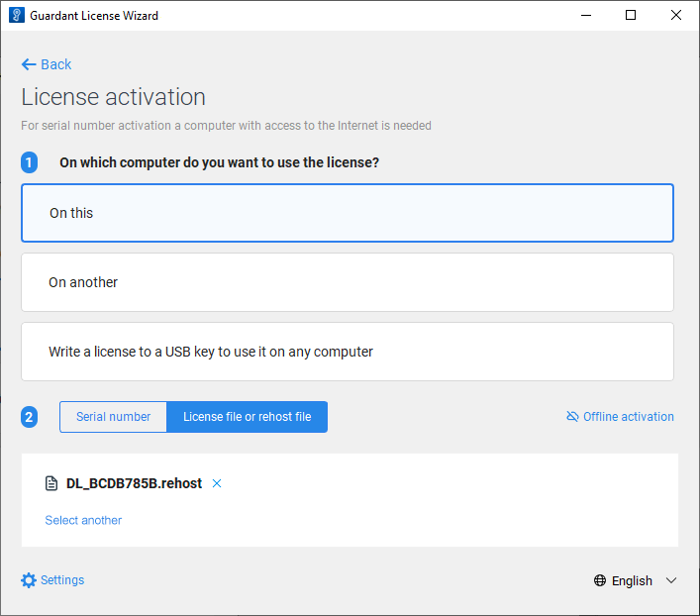
Task: Remove DL_BCDB785B.rehost with the X icon
Action: pos(217,483)
